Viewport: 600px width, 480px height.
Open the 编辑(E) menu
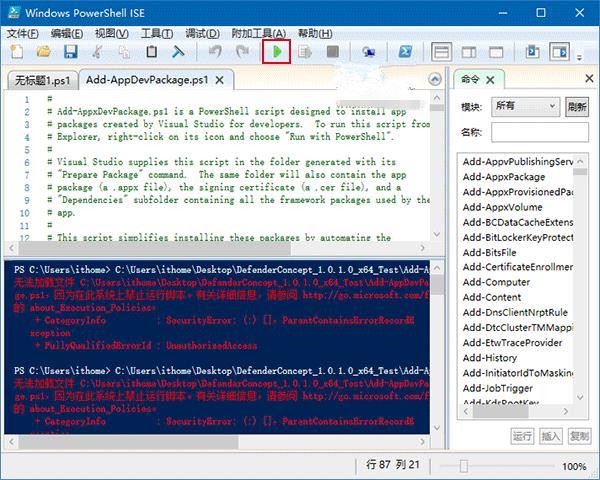tap(67, 34)
